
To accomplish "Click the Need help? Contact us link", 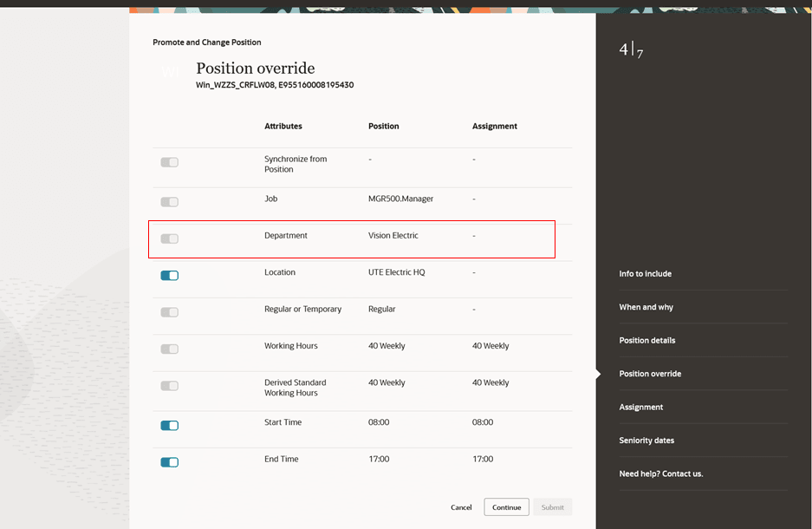I will tap(661, 473).
